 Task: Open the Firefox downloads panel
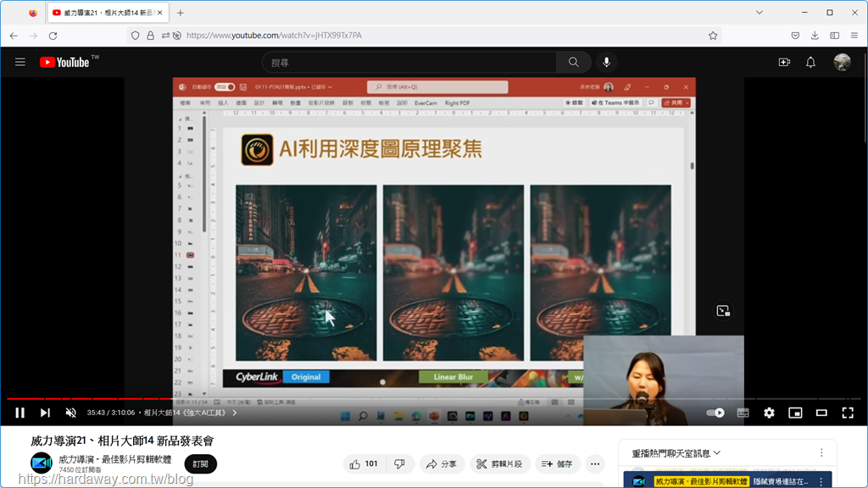815,36
